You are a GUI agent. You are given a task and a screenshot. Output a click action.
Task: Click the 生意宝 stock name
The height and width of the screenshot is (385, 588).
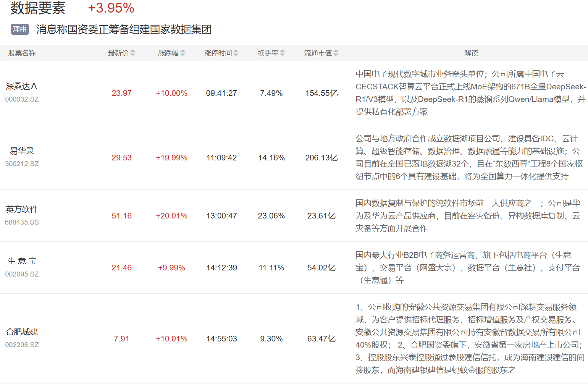[x=22, y=261]
